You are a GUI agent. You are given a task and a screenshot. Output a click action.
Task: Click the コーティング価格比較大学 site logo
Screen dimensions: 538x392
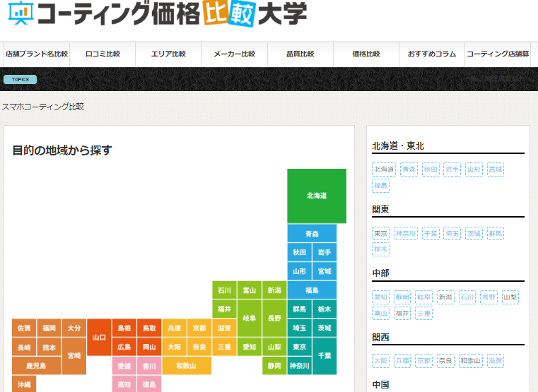tap(158, 14)
